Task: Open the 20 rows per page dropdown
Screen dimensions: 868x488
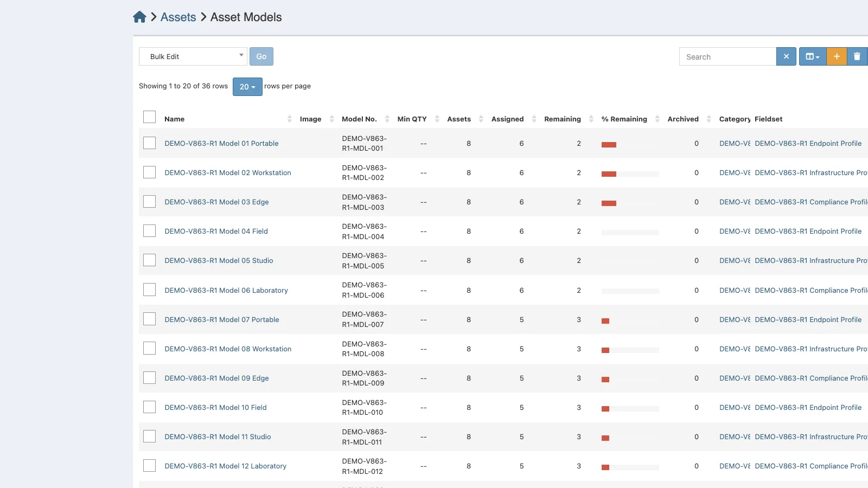Action: click(247, 87)
